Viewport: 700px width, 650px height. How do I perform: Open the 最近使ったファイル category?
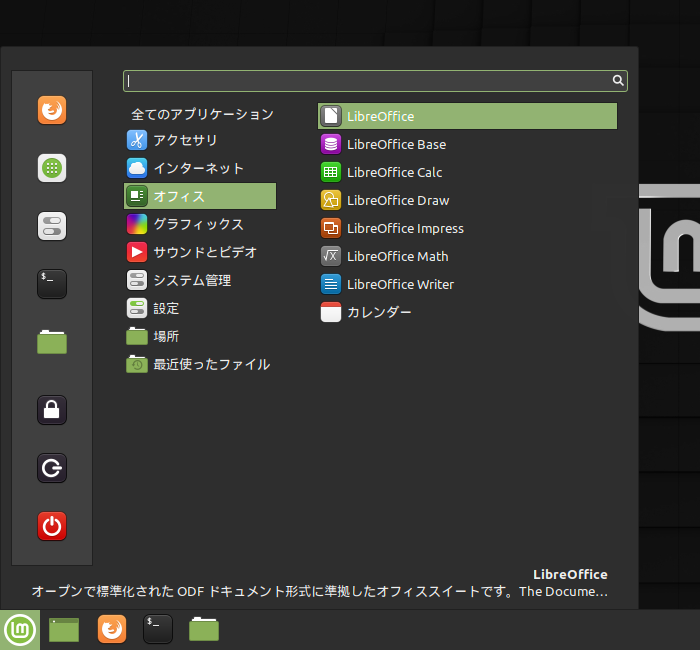click(200, 364)
